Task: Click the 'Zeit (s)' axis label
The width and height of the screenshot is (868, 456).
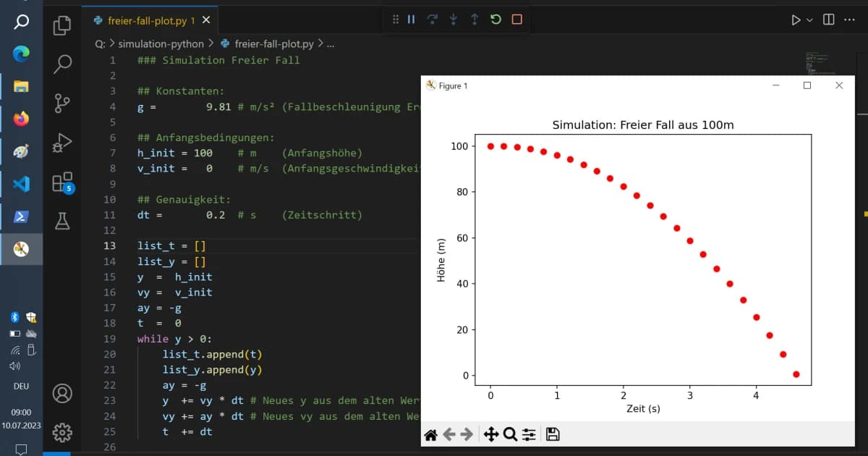Action: pyautogui.click(x=643, y=408)
